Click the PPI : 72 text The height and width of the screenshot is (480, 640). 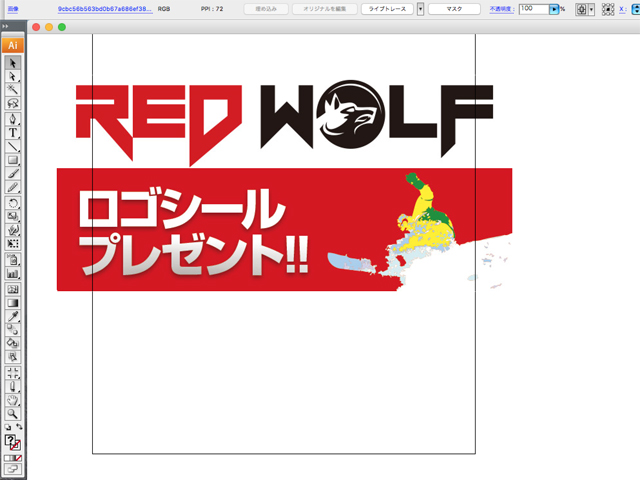coord(212,9)
